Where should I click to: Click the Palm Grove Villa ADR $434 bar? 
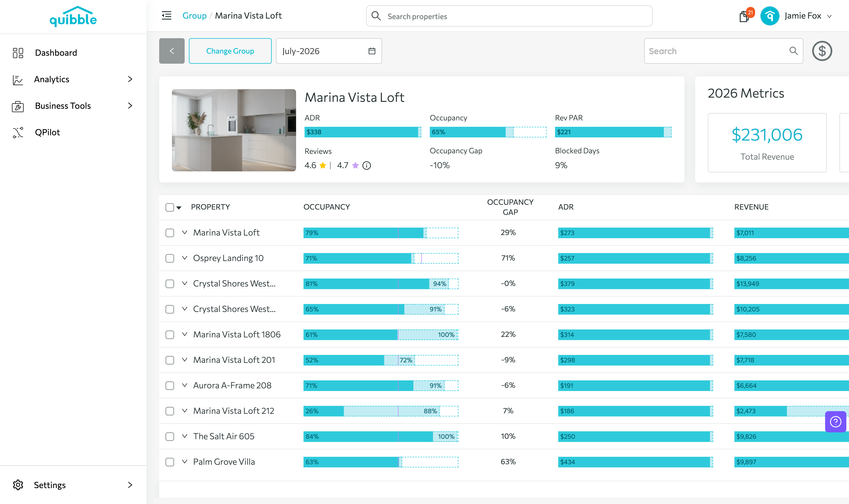point(635,462)
